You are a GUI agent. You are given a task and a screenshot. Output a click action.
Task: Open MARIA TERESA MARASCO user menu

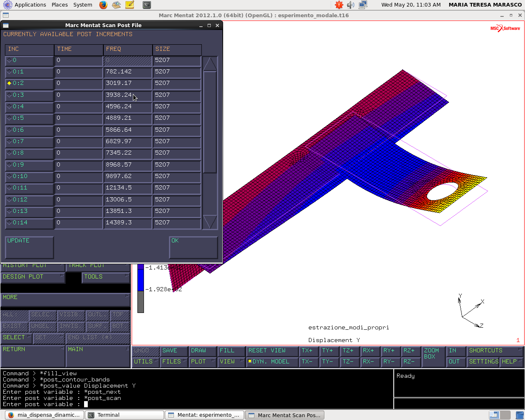485,5
